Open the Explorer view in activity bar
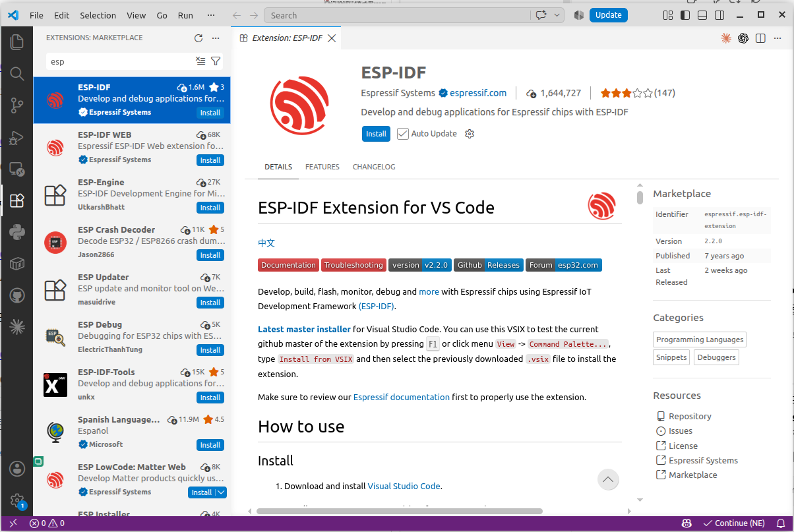The width and height of the screenshot is (794, 532). coord(17,42)
